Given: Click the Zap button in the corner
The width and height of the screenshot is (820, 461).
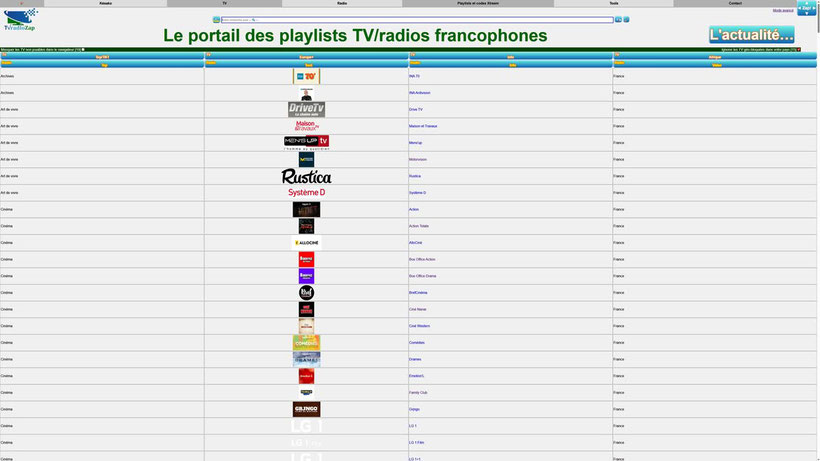Looking at the screenshot, I should [806, 8].
